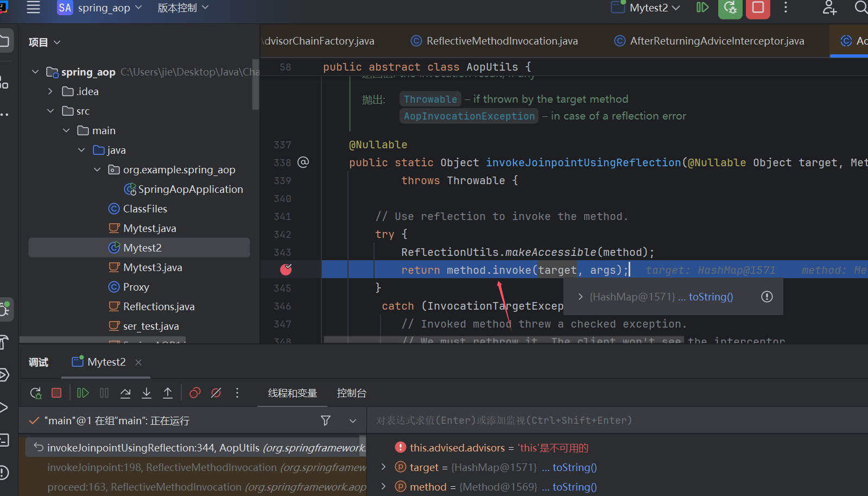Step over in the debug toolbar
Viewport: 868px width, 496px height.
pyautogui.click(x=125, y=393)
